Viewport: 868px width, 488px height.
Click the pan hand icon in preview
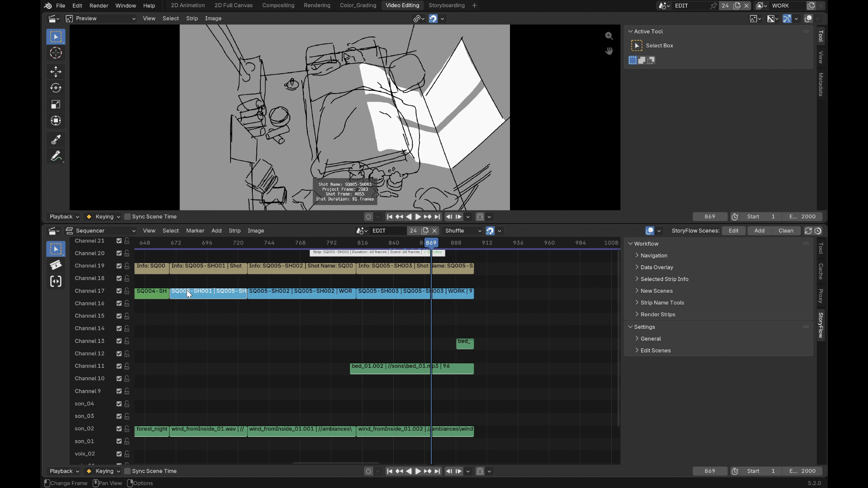click(x=609, y=51)
